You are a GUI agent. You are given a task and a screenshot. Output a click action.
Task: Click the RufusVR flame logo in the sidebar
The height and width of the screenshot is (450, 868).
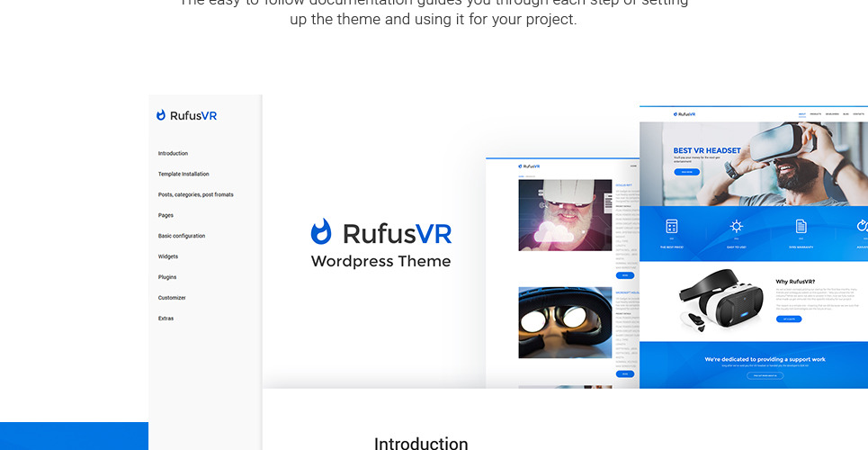click(x=161, y=115)
